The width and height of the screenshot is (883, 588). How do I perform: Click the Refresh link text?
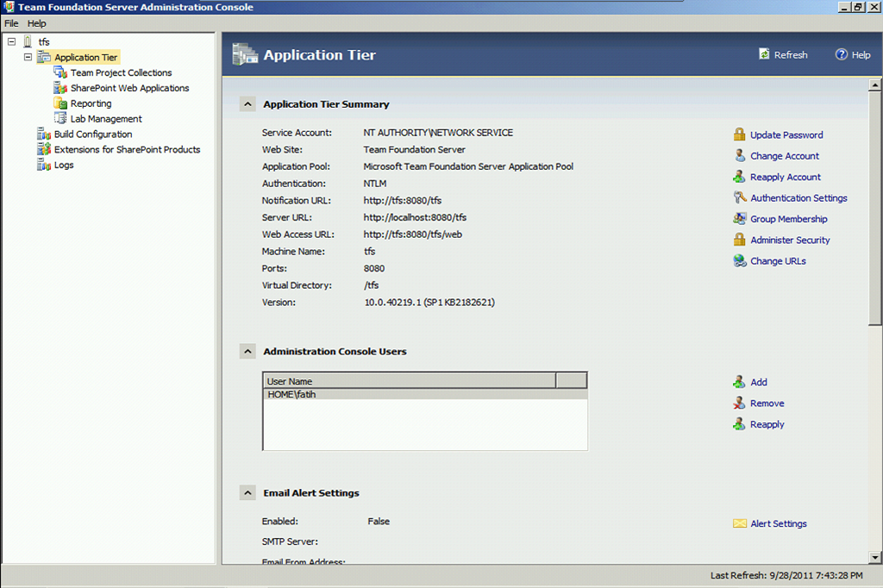pos(791,54)
